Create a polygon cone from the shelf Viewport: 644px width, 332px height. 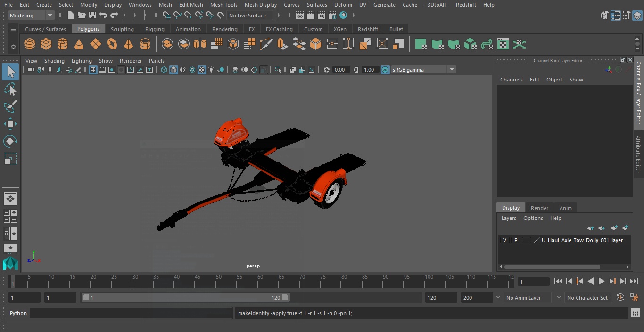click(x=79, y=44)
